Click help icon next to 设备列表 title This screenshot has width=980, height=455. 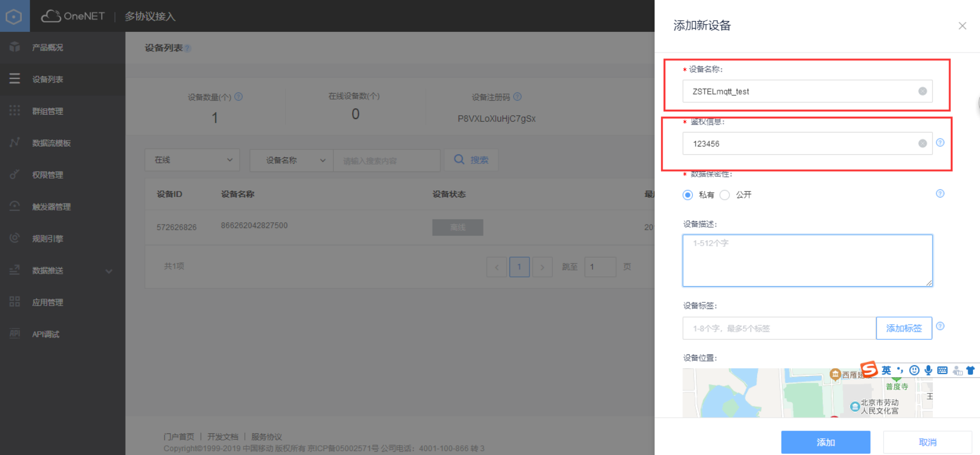pyautogui.click(x=188, y=48)
